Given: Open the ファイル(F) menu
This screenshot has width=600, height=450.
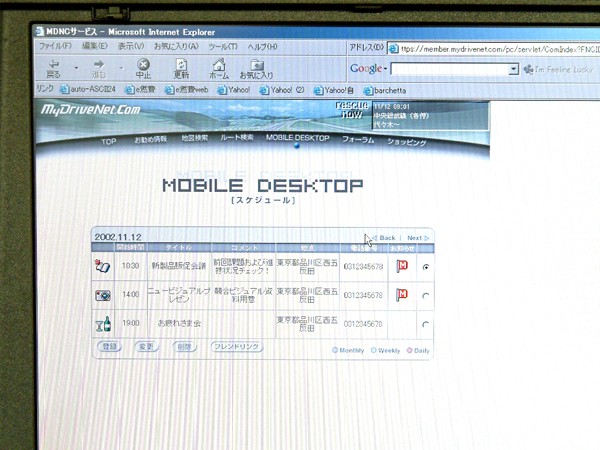Looking at the screenshot, I should pos(55,46).
